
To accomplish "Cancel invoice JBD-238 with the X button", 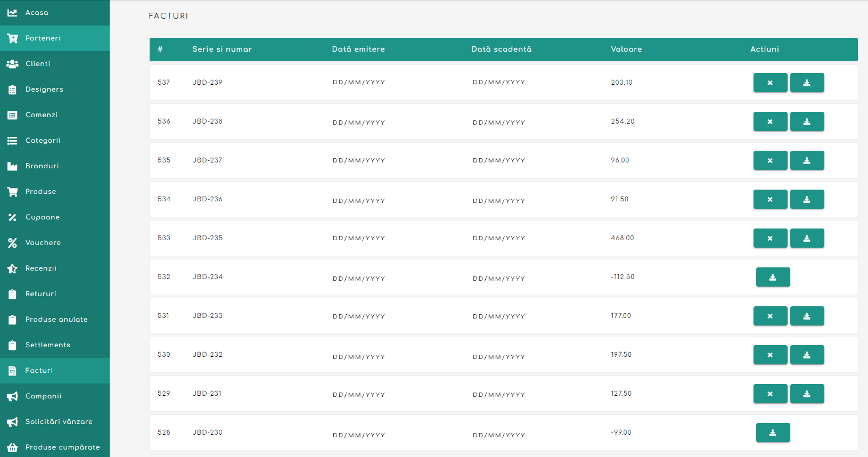I will pyautogui.click(x=770, y=121).
